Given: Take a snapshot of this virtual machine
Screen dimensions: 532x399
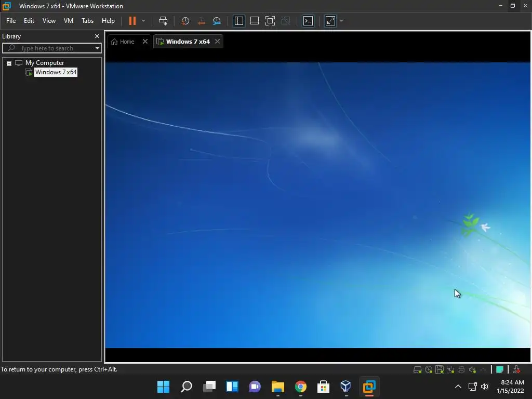Looking at the screenshot, I should [x=185, y=21].
